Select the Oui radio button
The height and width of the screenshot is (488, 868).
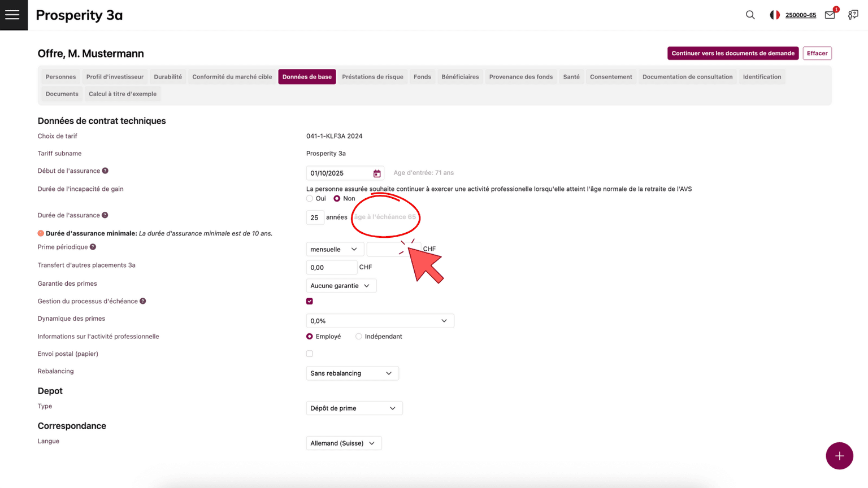pos(310,199)
